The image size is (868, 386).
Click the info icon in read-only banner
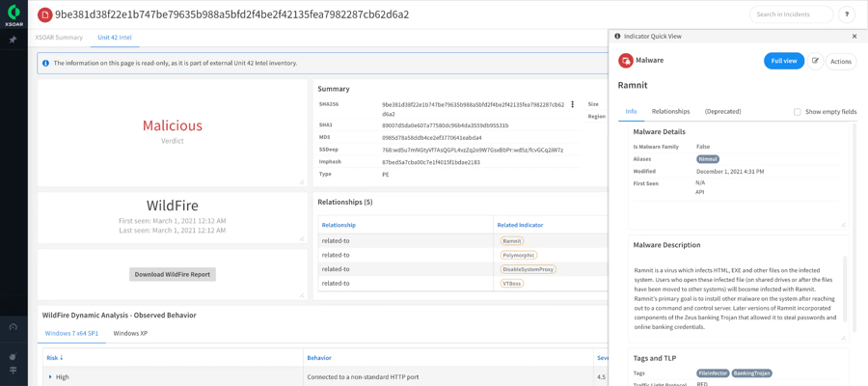(x=45, y=63)
